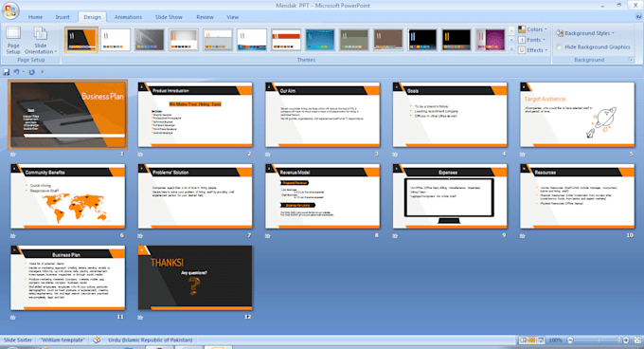Click Slide Sorter status bar label
Screen dimensions: 644x349
pos(18,340)
